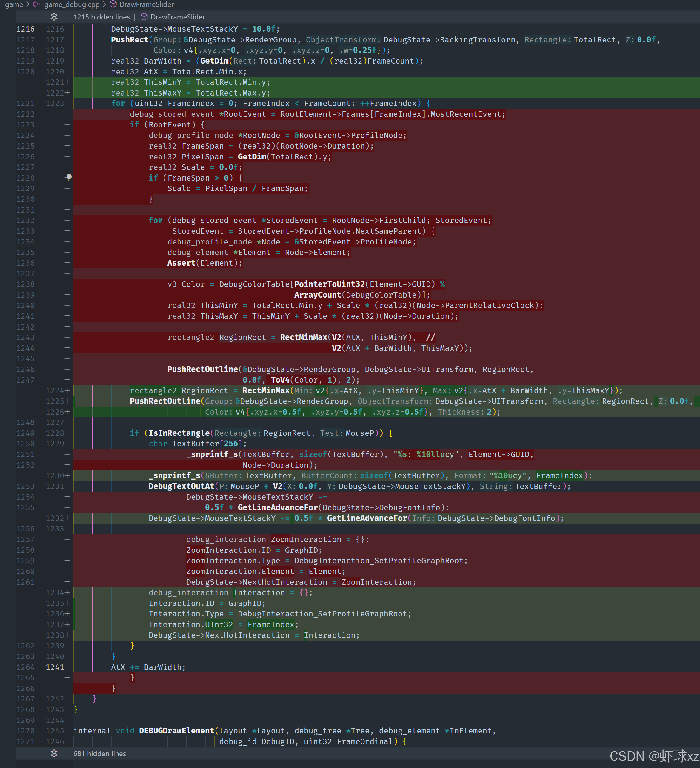Screen dimensions: 700x768
Task: Click unfold icon beside 1215 hidden lines
Action: click(x=54, y=17)
